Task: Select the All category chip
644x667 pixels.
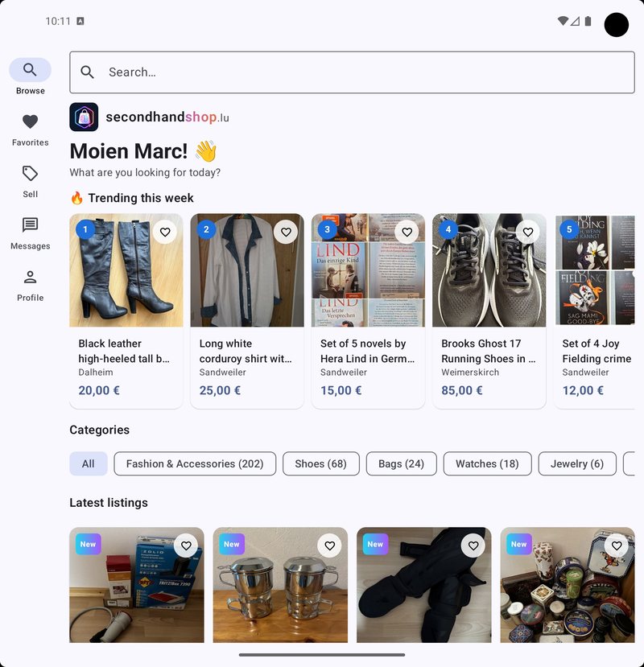Action: [88, 463]
